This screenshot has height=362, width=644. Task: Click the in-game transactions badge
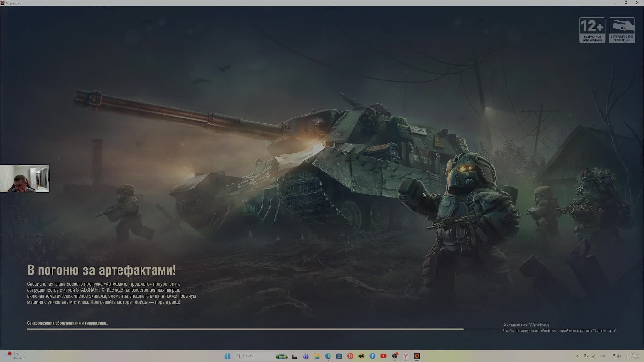click(622, 30)
